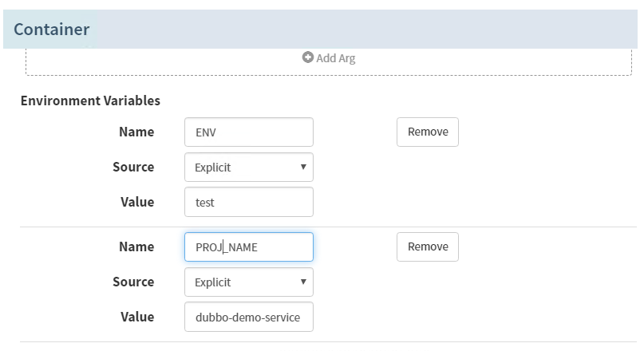Focus the Name field containing ENV
Viewport: 644px width, 351px height.
248,132
